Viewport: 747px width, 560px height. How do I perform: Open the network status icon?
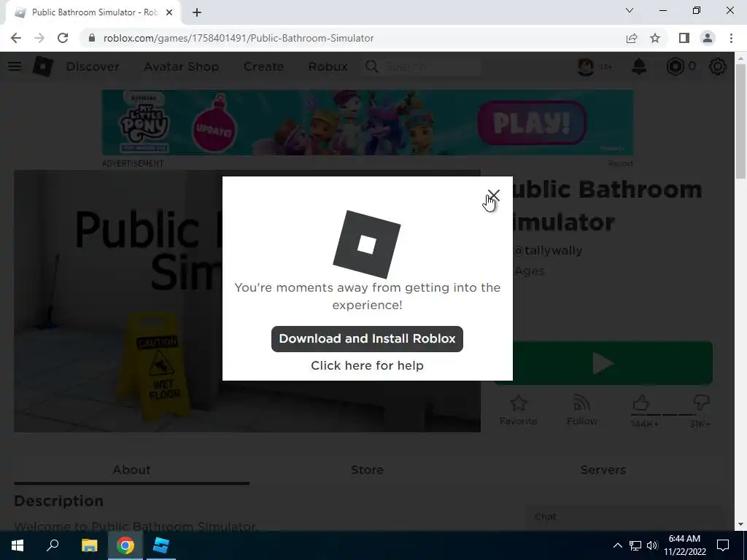pyautogui.click(x=635, y=545)
